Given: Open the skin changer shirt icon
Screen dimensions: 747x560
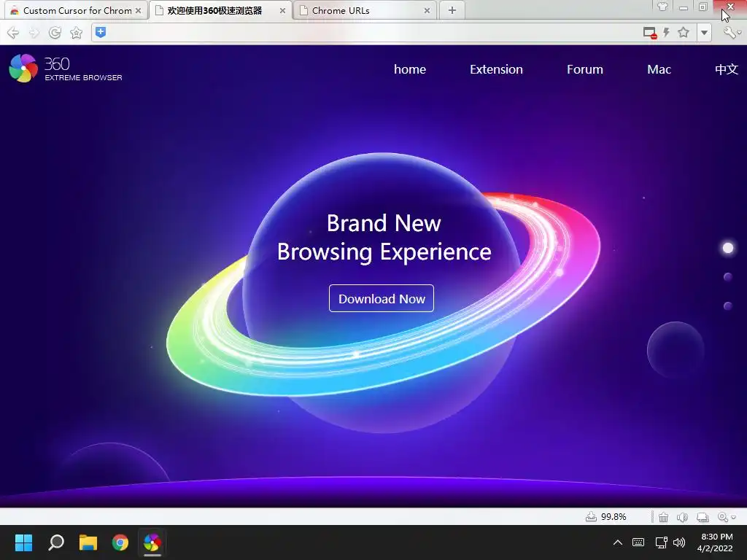Looking at the screenshot, I should click(662, 7).
